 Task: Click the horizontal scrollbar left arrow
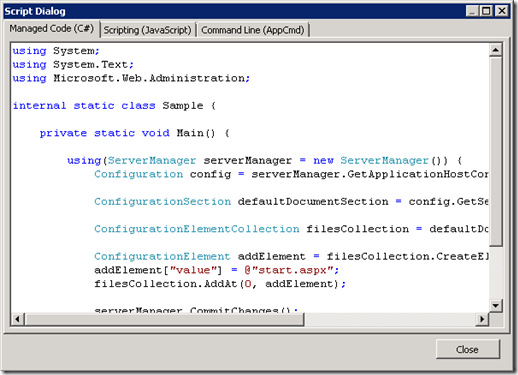coord(17,319)
